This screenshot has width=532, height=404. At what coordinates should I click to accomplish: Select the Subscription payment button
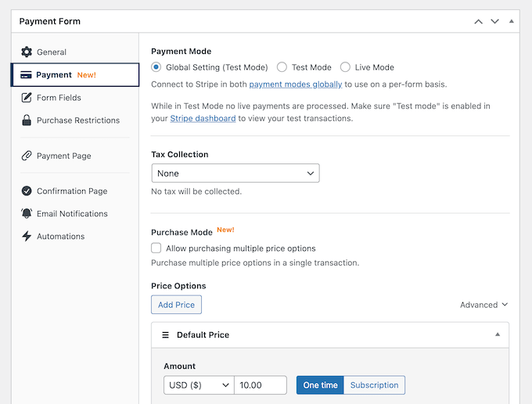[x=374, y=385]
